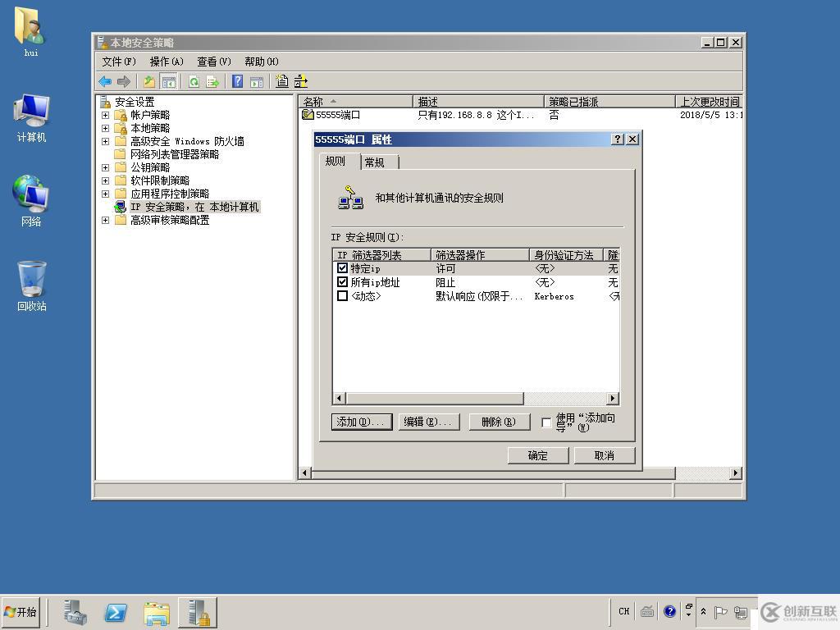Expand the 应用程序控制策略 tree node

106,194
